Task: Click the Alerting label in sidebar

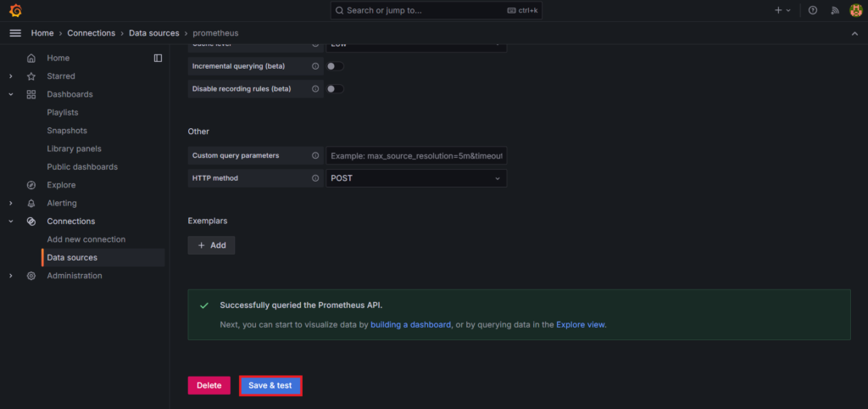Action: [x=62, y=204]
